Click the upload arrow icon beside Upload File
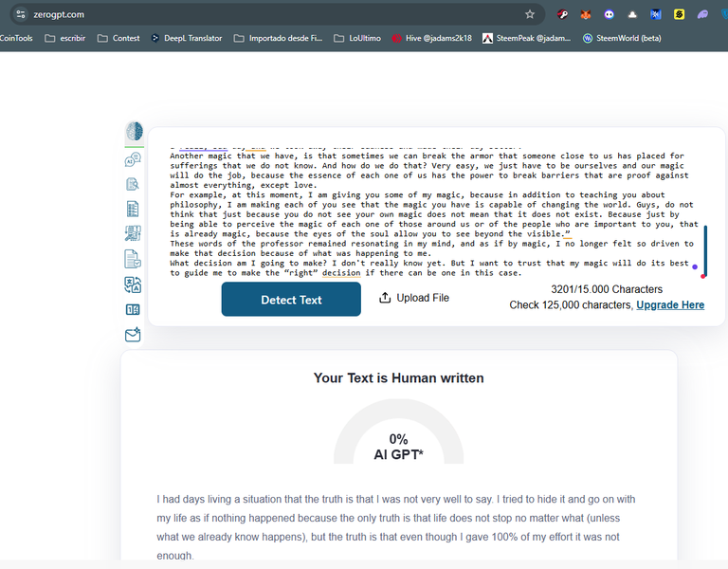This screenshot has width=728, height=569. [x=385, y=298]
